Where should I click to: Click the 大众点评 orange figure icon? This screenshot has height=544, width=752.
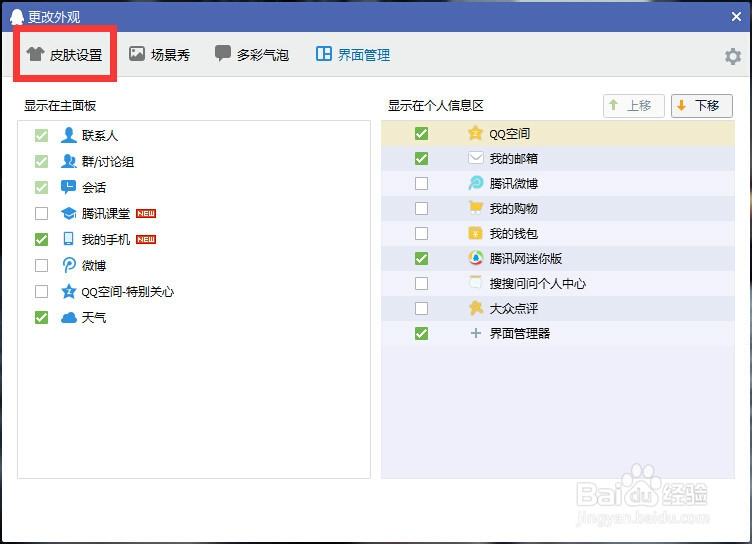point(475,308)
